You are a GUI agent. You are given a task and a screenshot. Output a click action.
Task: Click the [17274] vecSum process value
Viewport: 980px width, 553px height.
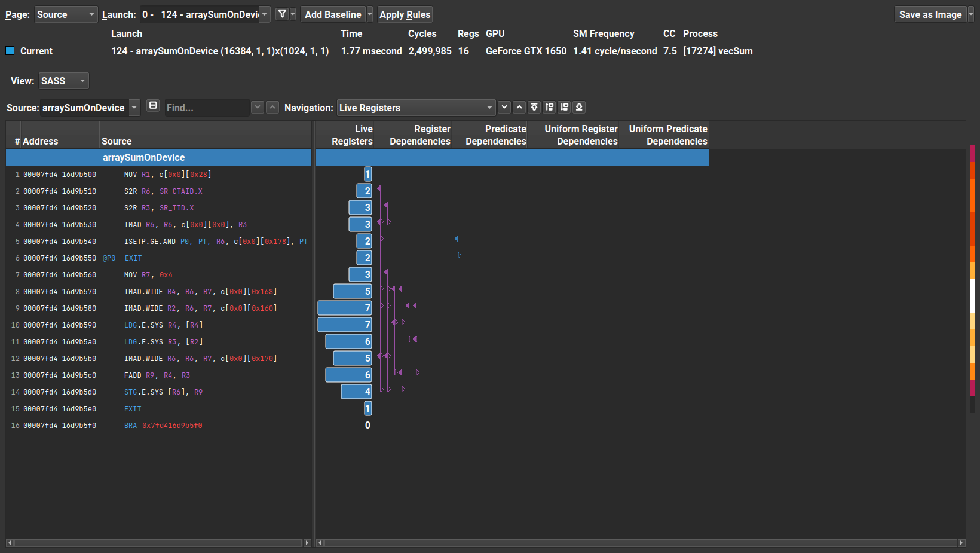(718, 51)
